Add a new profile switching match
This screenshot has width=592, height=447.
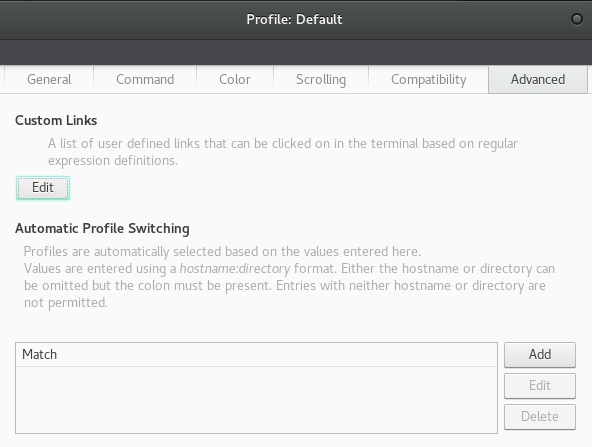click(540, 355)
